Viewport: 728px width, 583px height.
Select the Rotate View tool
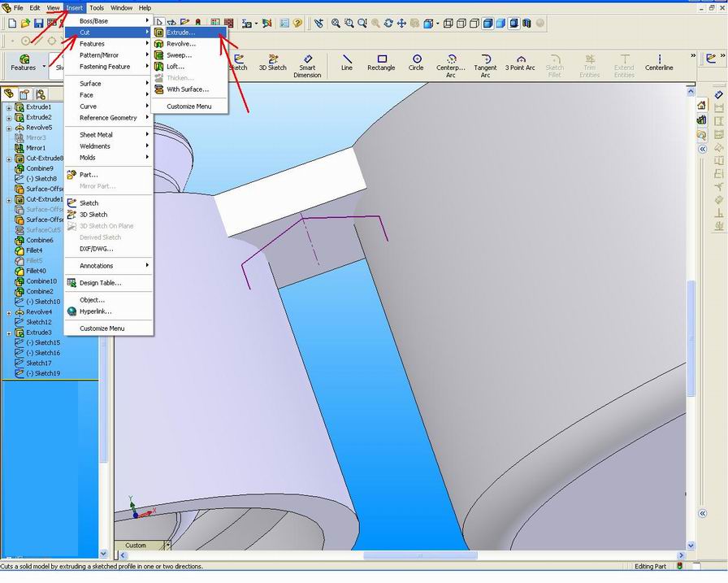pyautogui.click(x=388, y=24)
